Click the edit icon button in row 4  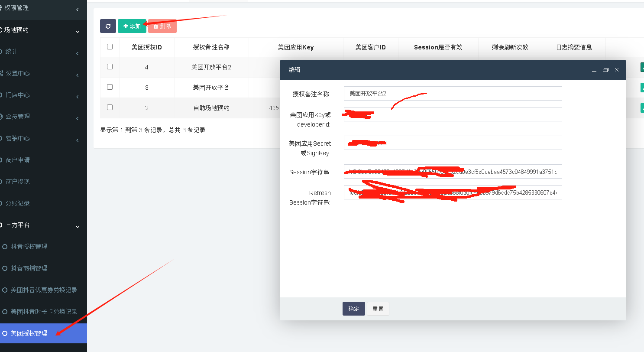point(642,67)
